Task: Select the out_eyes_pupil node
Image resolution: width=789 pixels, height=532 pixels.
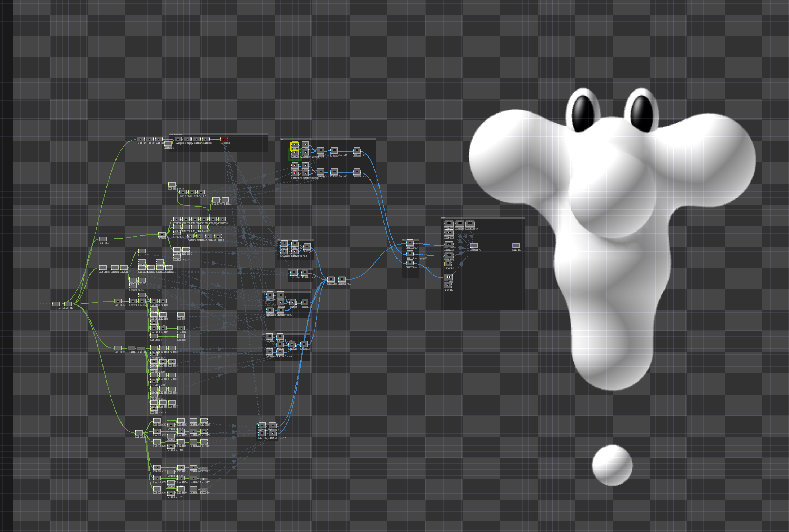Action: [409, 254]
